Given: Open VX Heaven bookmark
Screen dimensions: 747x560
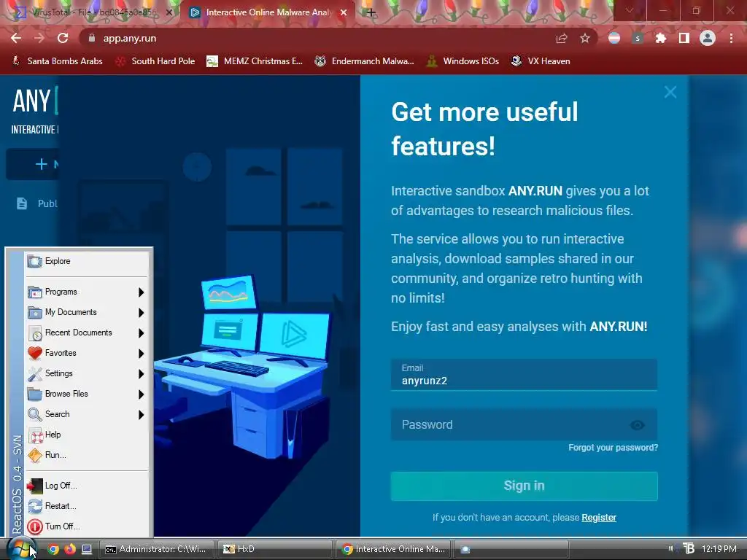Looking at the screenshot, I should click(x=541, y=61).
